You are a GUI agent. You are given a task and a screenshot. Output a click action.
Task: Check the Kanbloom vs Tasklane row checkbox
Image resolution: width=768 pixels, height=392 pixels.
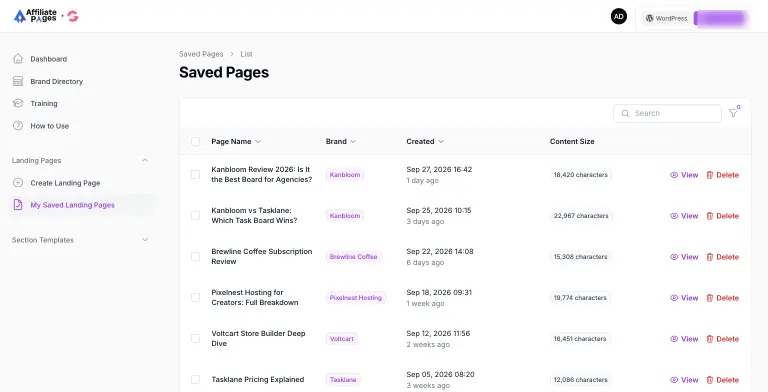coord(195,216)
